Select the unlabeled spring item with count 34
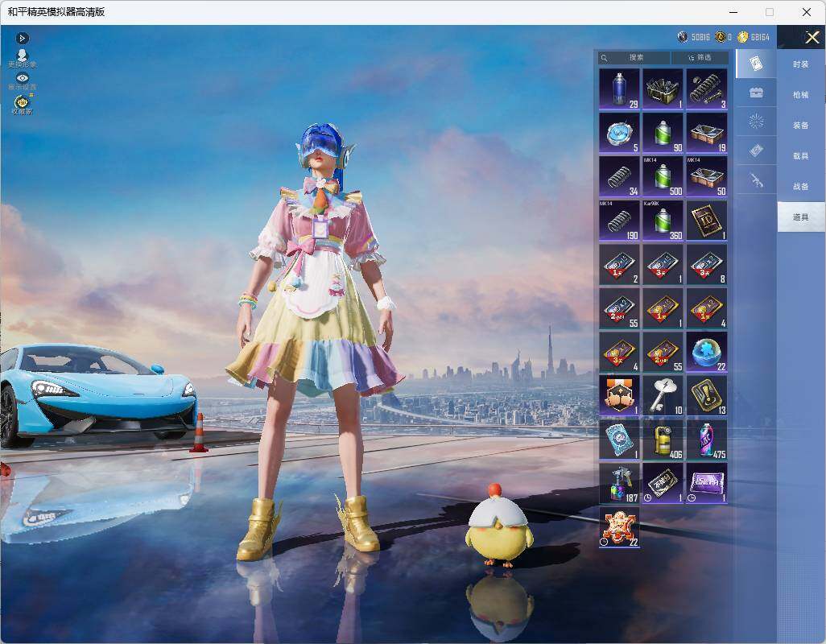 click(619, 176)
